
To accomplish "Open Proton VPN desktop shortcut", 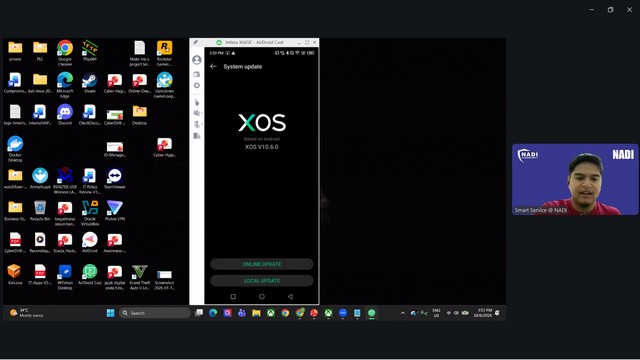I will 115,210.
